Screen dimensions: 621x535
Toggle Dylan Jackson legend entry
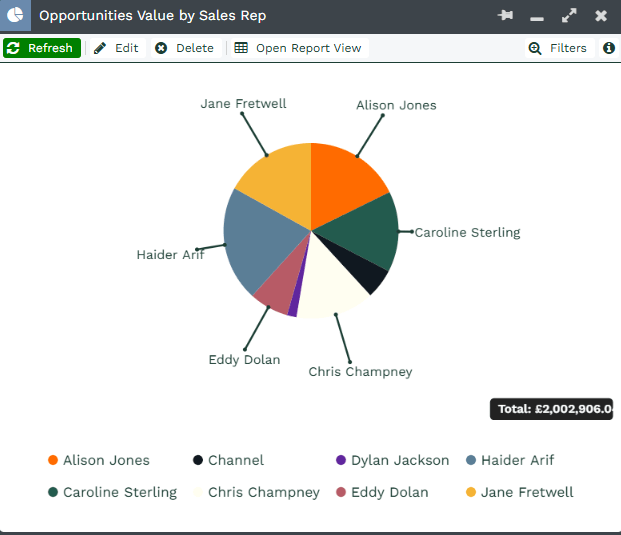pos(392,460)
